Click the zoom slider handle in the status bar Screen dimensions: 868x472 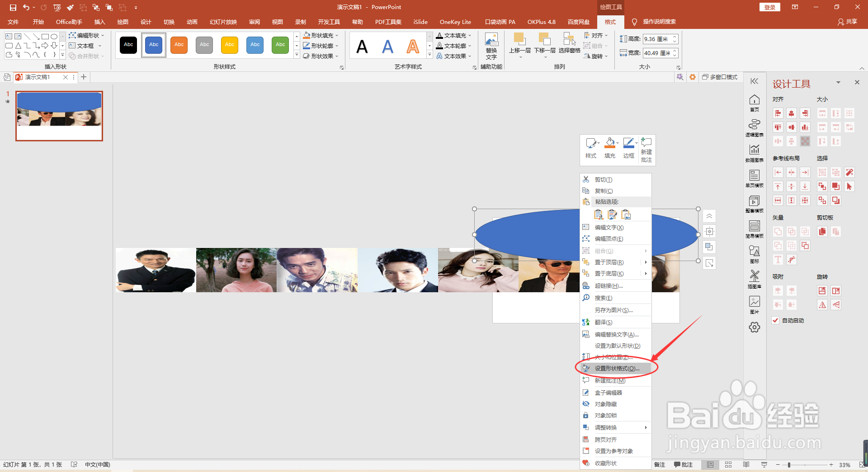point(789,465)
